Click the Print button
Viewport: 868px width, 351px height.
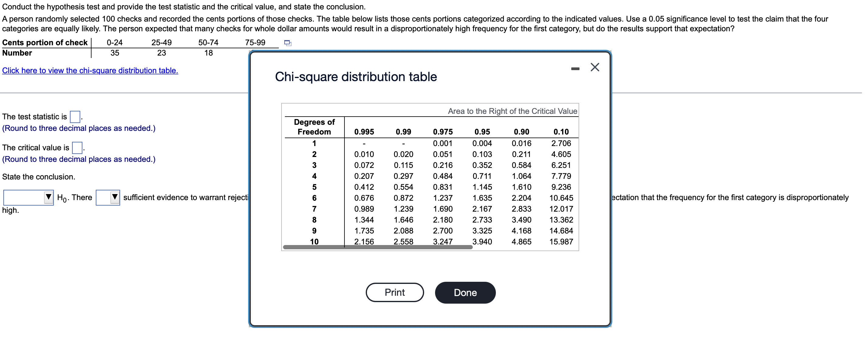[395, 292]
